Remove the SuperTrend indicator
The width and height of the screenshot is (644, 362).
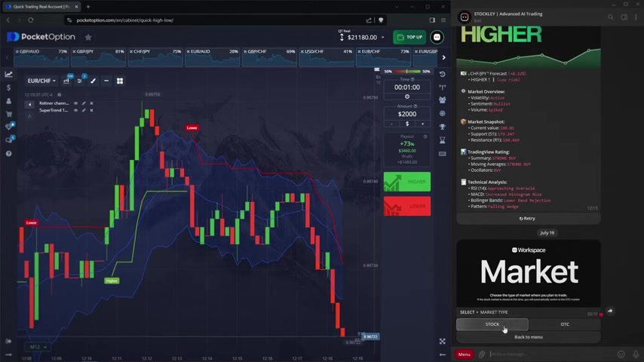coord(91,111)
